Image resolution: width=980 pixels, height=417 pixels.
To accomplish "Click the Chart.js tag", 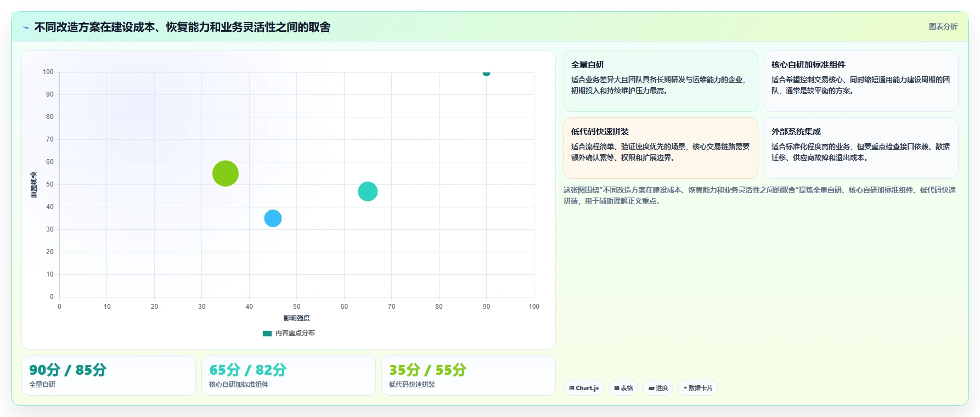I will 584,388.
